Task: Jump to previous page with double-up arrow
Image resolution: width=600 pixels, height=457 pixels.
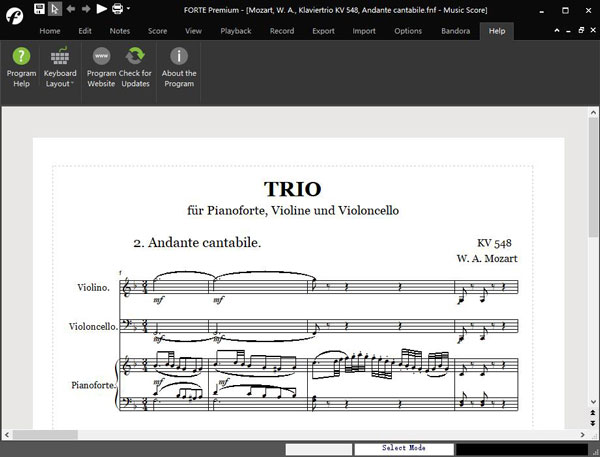Action: click(x=593, y=413)
